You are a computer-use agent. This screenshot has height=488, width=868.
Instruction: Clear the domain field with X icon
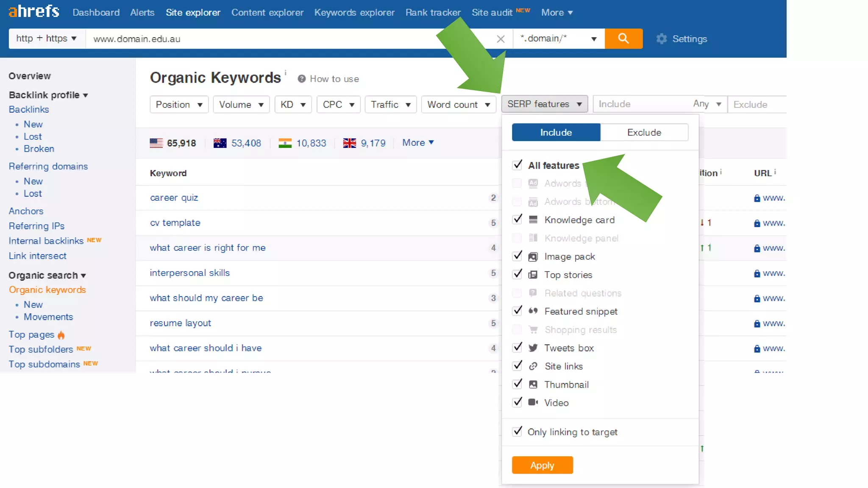coord(501,39)
